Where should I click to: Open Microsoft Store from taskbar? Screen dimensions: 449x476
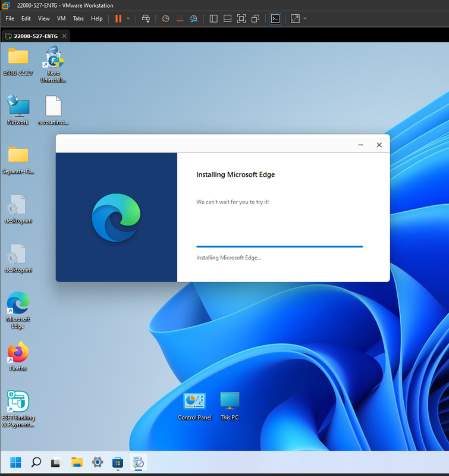click(118, 462)
